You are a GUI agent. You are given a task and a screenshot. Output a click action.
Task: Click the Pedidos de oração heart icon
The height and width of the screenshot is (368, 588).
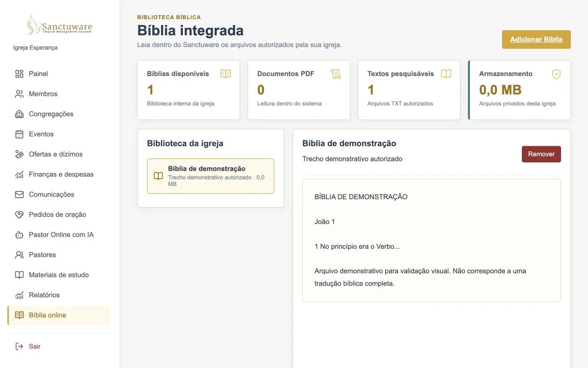pyautogui.click(x=19, y=214)
